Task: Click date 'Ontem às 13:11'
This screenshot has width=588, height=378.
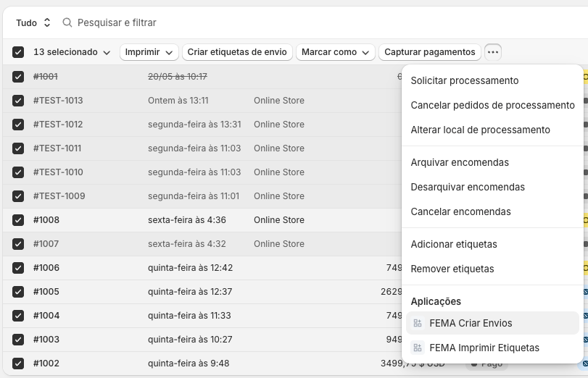Action: (x=178, y=101)
